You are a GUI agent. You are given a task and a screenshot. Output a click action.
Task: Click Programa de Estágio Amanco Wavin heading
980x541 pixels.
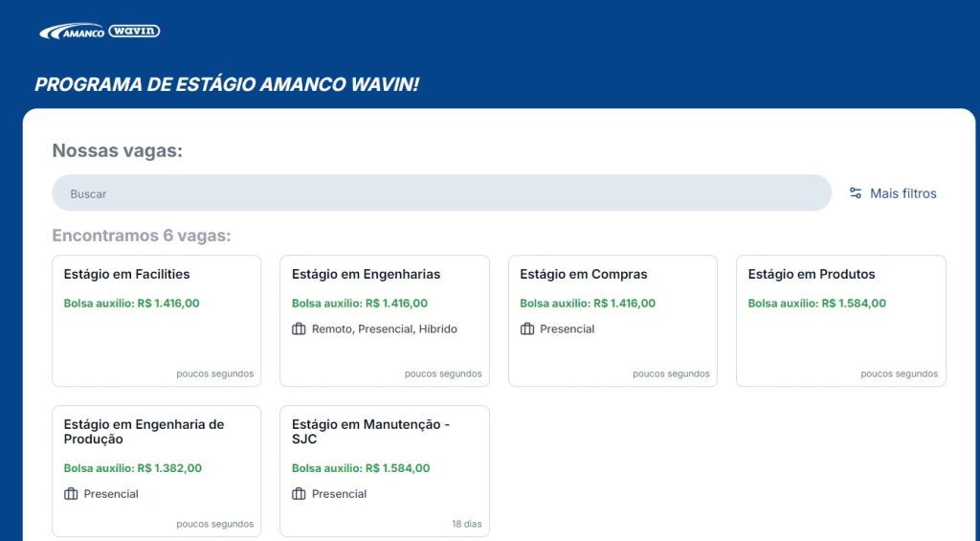click(226, 84)
